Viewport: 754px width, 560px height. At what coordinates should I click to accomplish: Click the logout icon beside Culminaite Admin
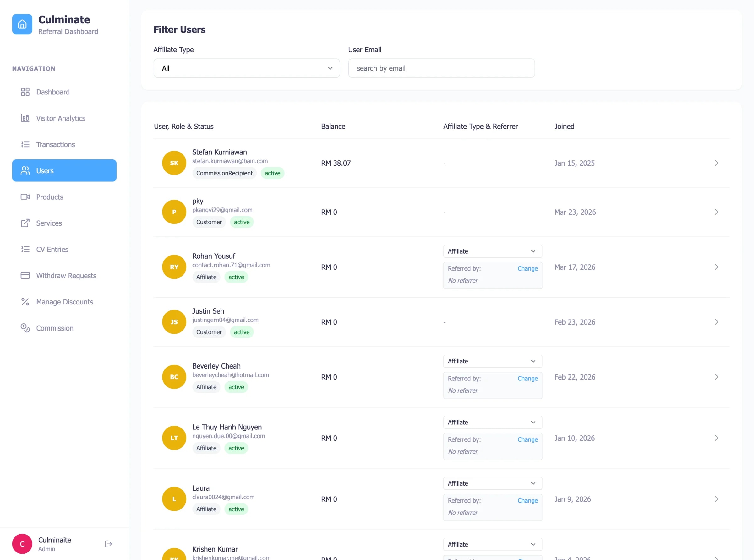108,544
